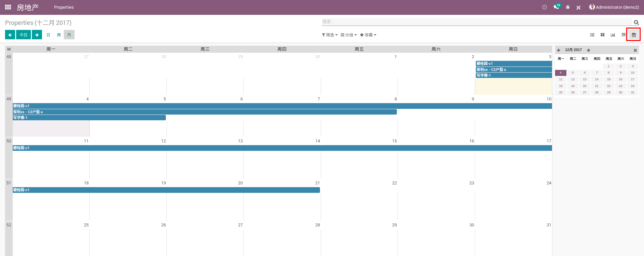Open the chat messages icon with badge
Viewport: 644px width, 256px height.
coord(556,7)
